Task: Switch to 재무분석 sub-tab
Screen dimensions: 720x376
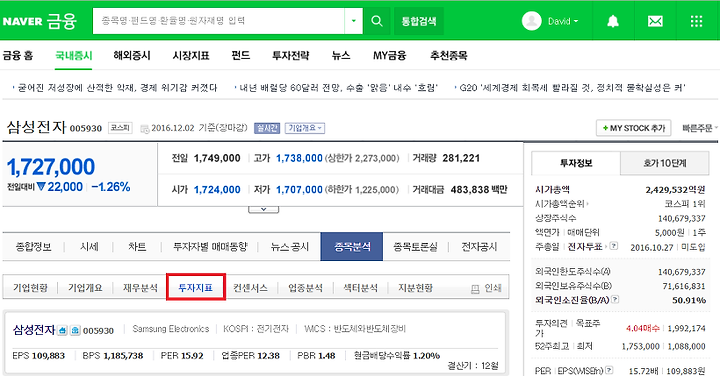Action: pyautogui.click(x=140, y=288)
